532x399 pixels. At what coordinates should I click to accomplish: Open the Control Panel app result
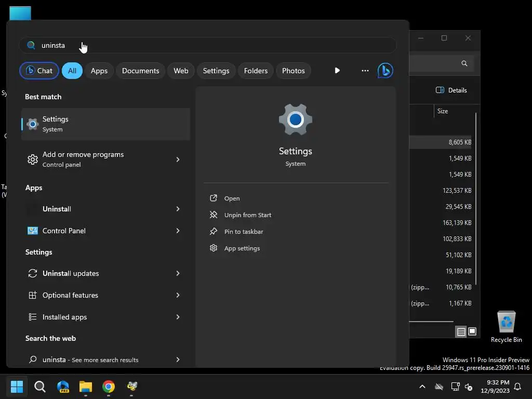click(105, 231)
